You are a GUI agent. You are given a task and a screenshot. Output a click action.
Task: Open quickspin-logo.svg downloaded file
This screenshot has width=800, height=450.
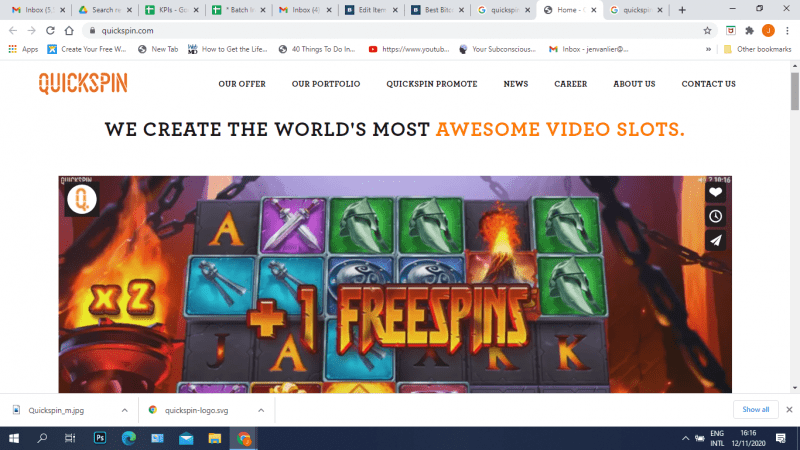pyautogui.click(x=196, y=410)
